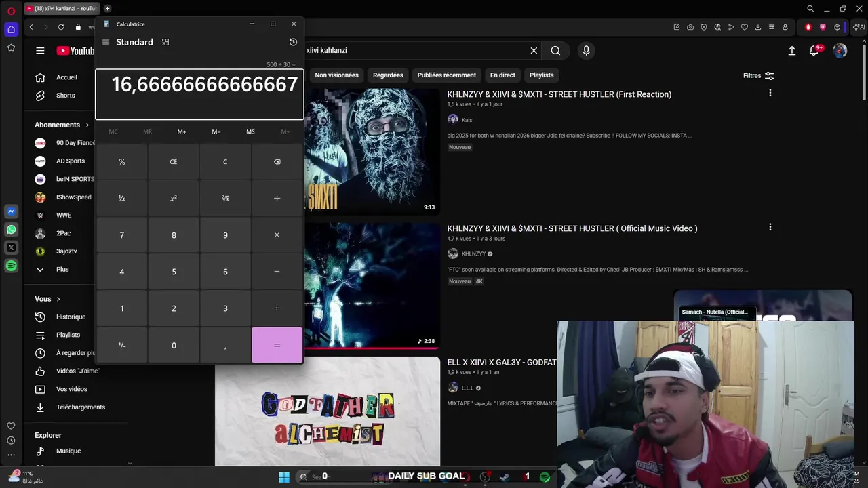868x488 pixels.
Task: Open Opera snapshot camera icon
Action: pyautogui.click(x=690, y=27)
